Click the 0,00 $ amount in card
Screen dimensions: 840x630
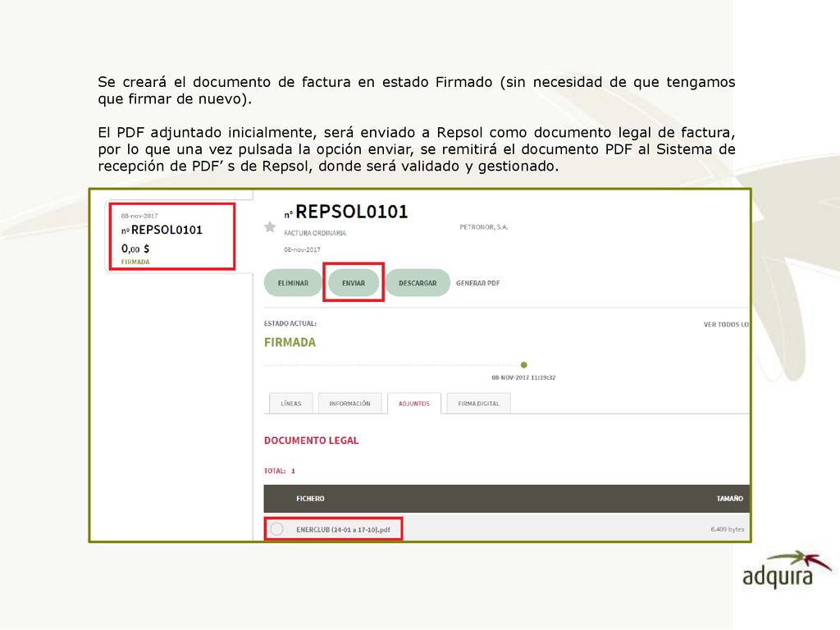click(135, 249)
